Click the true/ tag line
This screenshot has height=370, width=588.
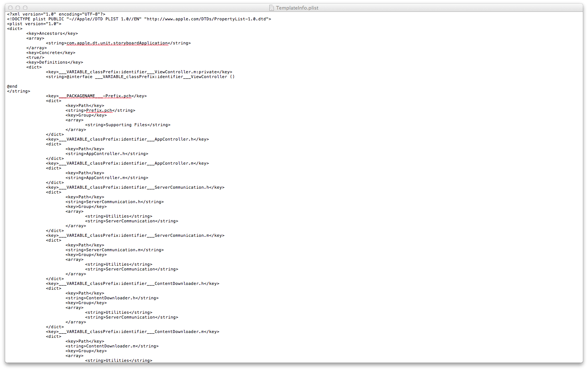[35, 57]
